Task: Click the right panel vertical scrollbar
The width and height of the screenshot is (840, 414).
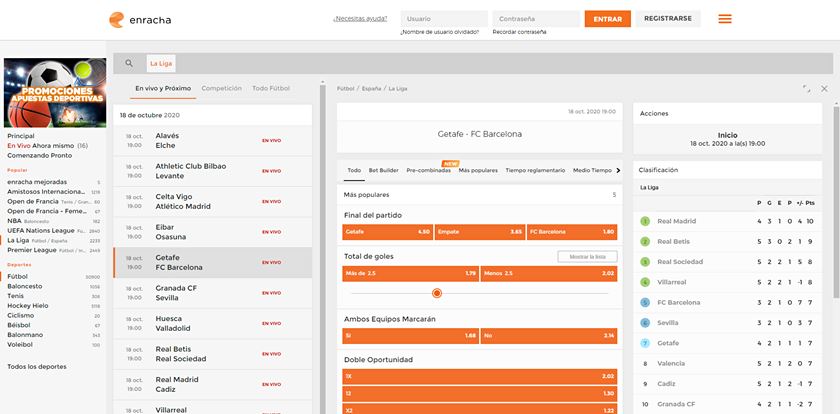Action: point(836,201)
